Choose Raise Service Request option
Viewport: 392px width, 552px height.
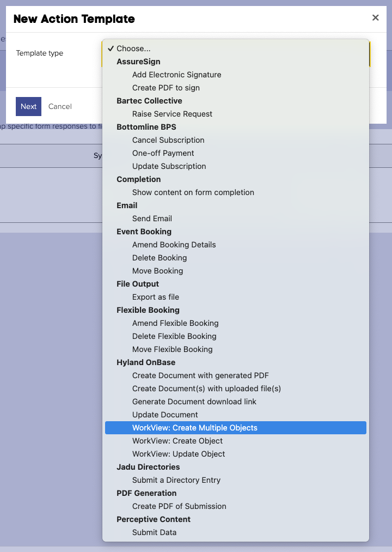coord(236,114)
